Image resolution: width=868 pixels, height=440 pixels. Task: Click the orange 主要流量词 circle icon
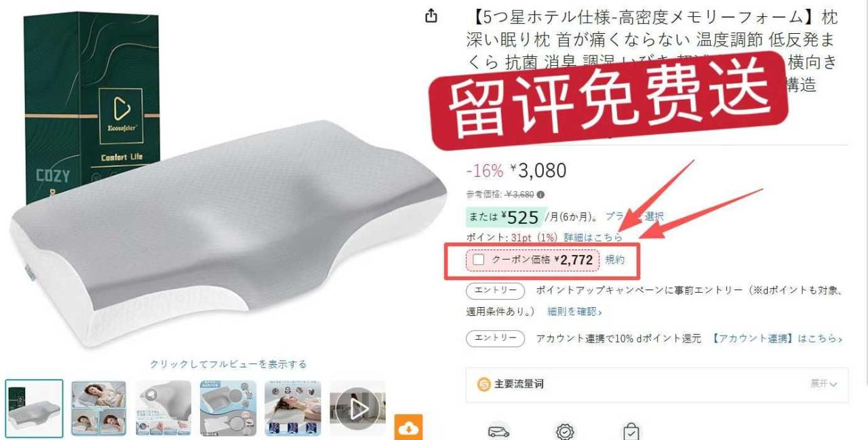click(484, 384)
